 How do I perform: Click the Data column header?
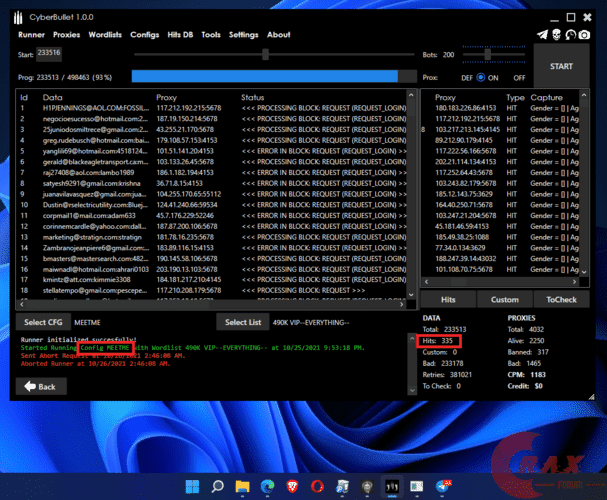(x=52, y=98)
